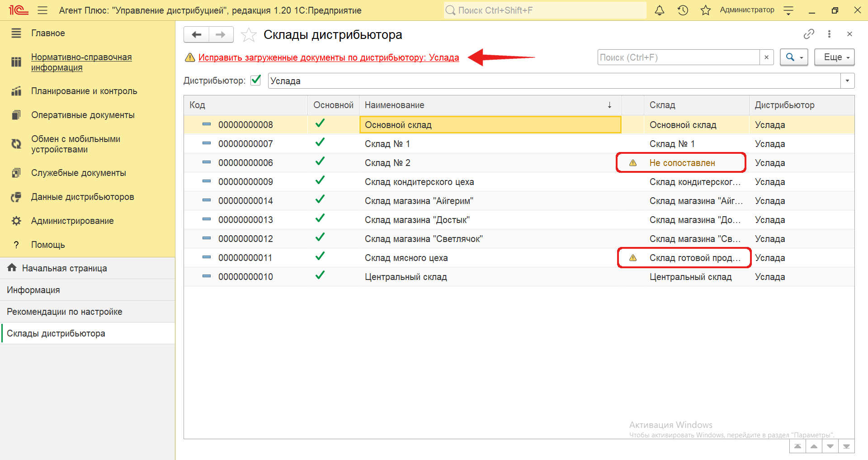This screenshot has height=460, width=868.
Task: Click the 1C logo icon
Action: point(19,10)
